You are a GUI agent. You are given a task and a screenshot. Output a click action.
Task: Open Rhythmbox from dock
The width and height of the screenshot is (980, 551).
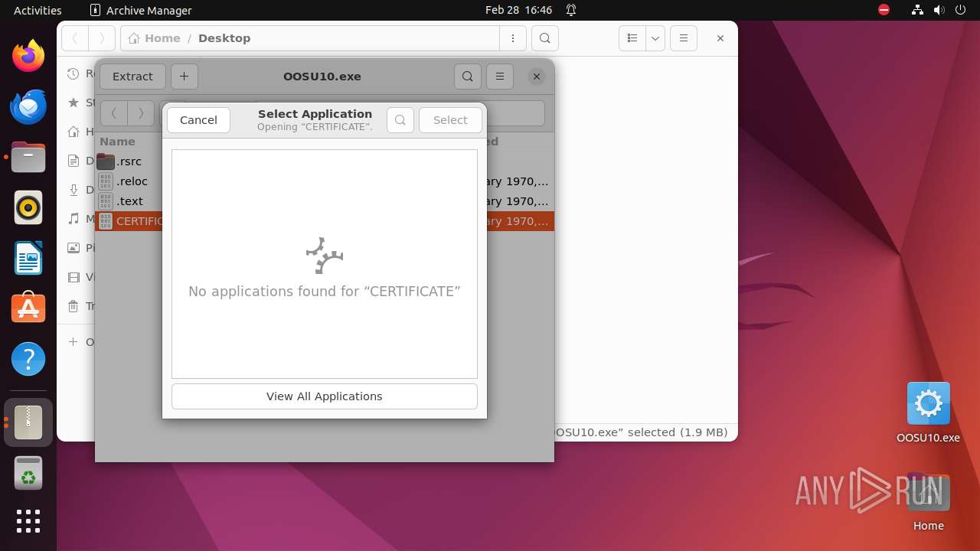coord(28,207)
